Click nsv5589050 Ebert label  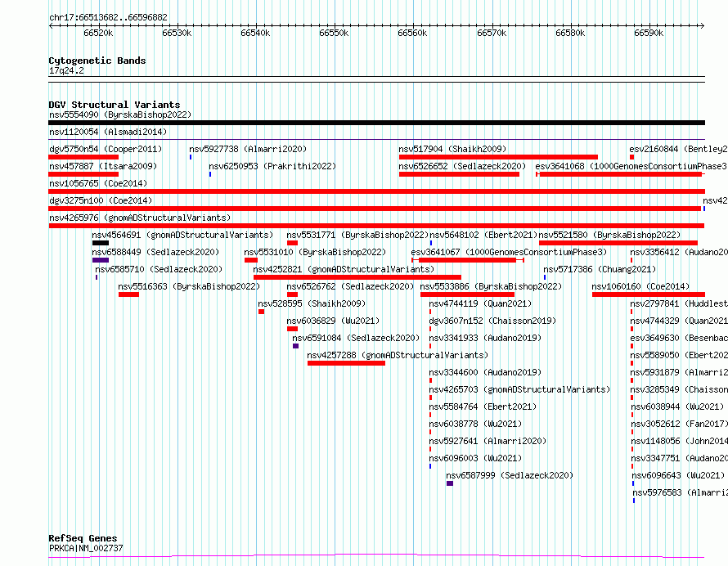click(x=679, y=355)
